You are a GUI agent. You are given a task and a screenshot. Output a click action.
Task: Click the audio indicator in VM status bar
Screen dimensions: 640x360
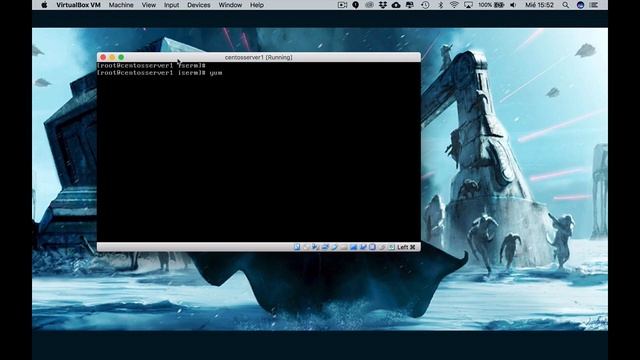pos(316,247)
